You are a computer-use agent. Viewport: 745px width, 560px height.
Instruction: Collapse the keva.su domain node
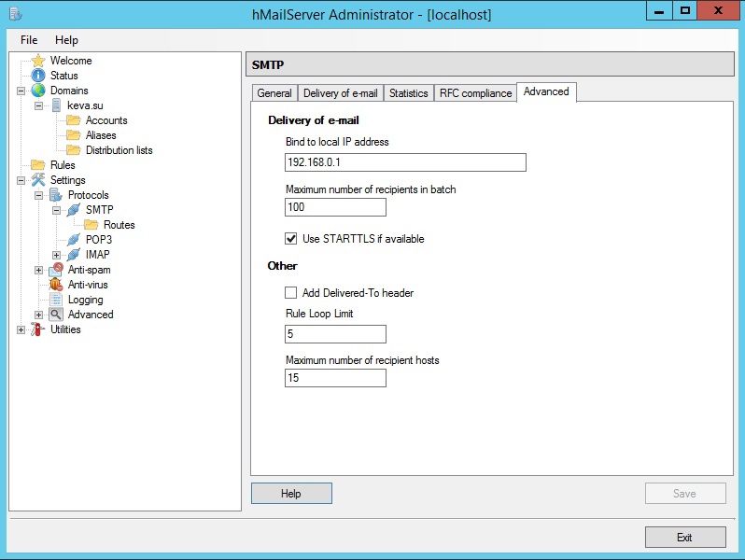click(x=38, y=105)
